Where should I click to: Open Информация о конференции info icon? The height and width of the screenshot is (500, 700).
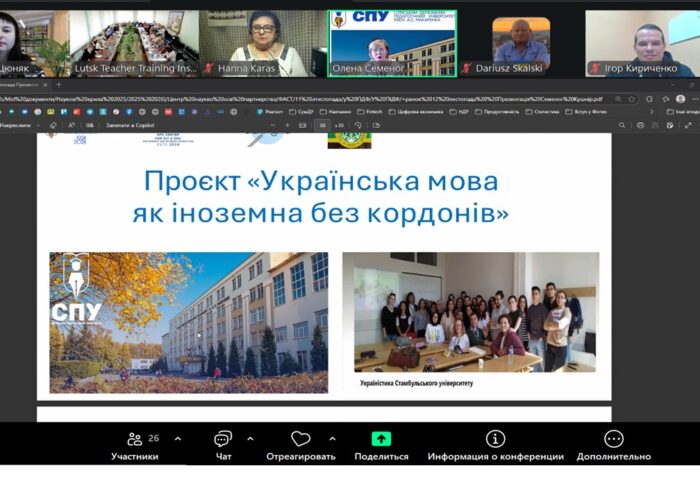pos(495,439)
